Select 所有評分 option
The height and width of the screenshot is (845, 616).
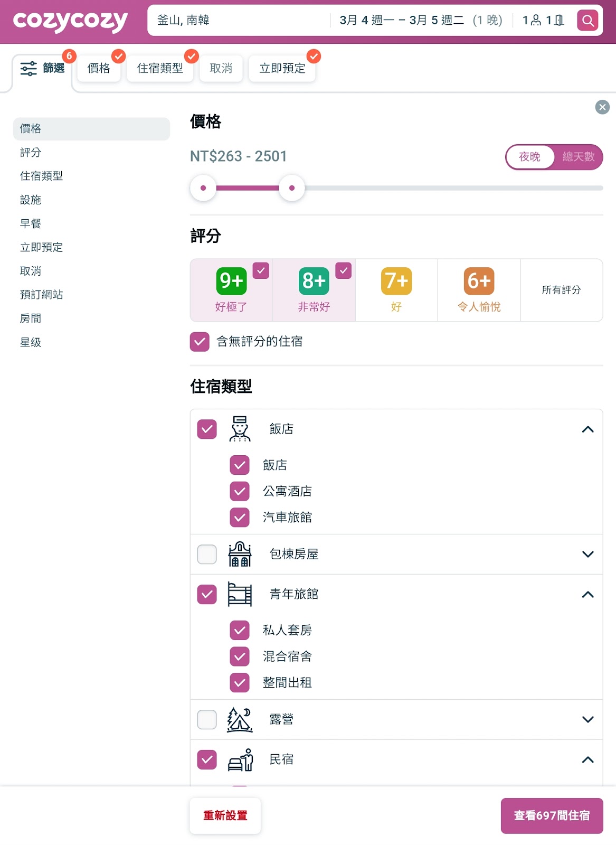click(x=561, y=290)
